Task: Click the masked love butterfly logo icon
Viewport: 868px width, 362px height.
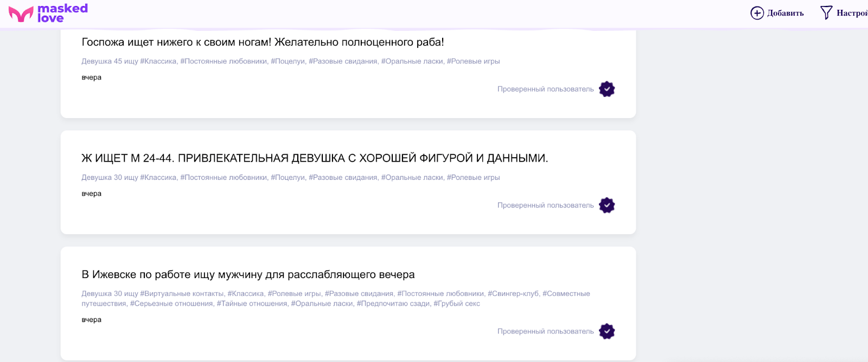Action: pyautogui.click(x=21, y=14)
